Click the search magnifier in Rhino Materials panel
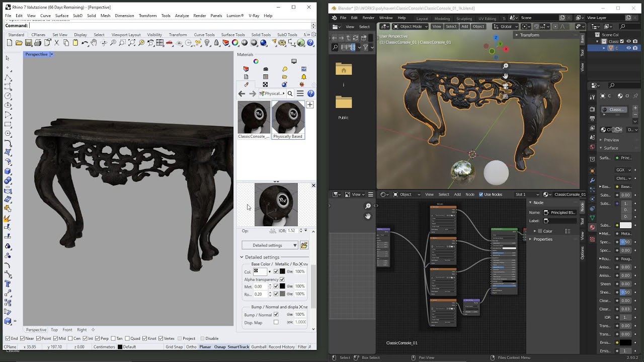Screen dimensions: 644x362 click(x=290, y=94)
